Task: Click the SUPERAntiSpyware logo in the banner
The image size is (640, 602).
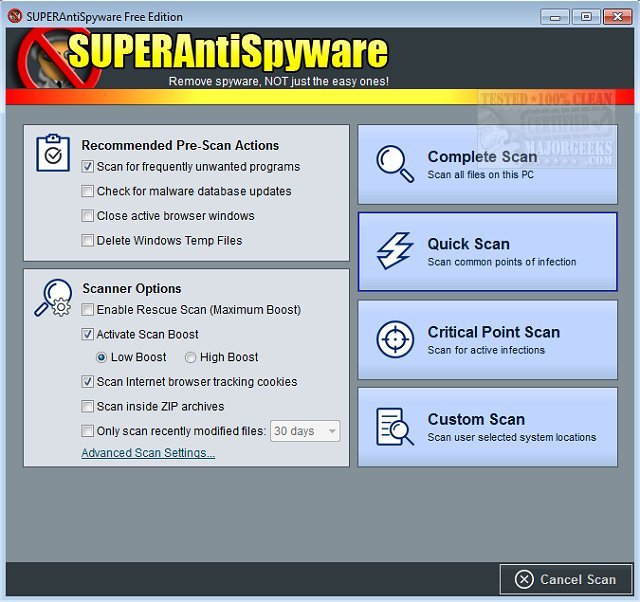Action: coord(203,57)
